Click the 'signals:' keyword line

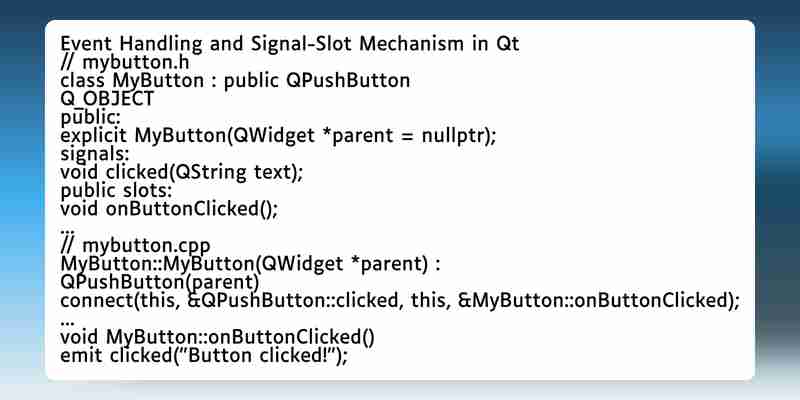click(x=94, y=154)
